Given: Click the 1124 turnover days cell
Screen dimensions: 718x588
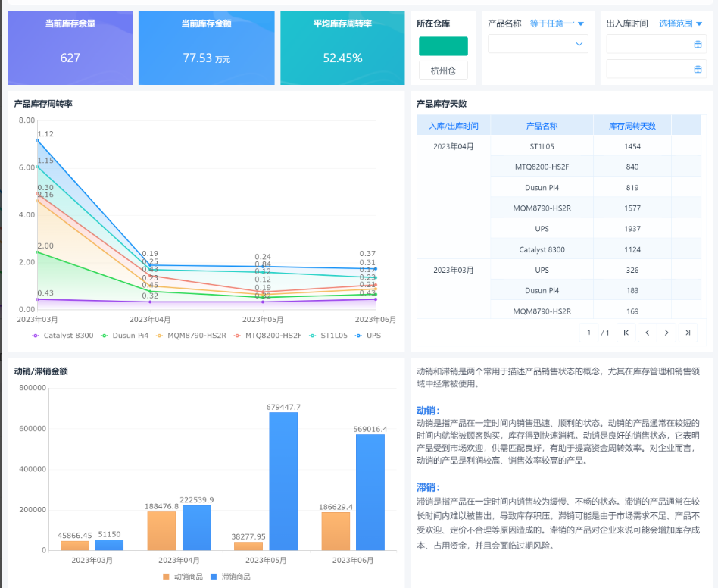Looking at the screenshot, I should (x=632, y=249).
